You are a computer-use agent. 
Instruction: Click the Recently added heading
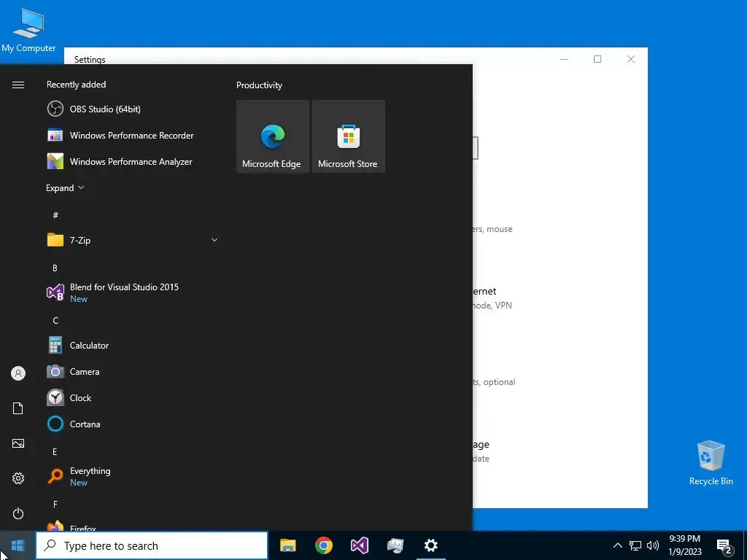(x=76, y=85)
